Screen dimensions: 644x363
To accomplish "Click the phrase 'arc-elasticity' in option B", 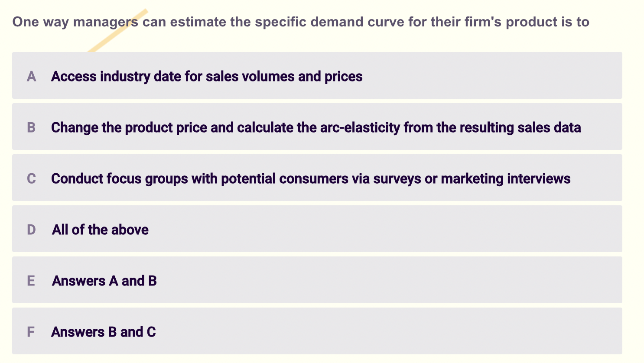I will tap(360, 127).
